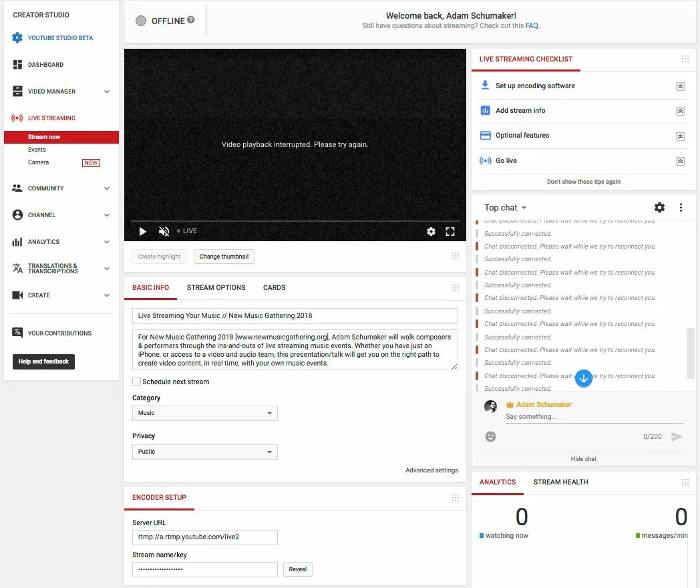Open the Dashboard icon in sidebar
Screen dimensions: 700x588
pos(17,64)
